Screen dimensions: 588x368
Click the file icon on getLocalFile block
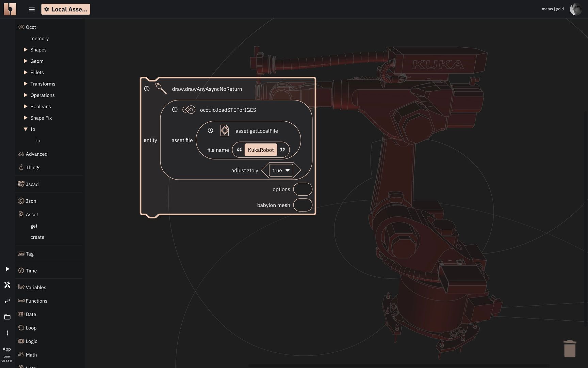tap(225, 131)
